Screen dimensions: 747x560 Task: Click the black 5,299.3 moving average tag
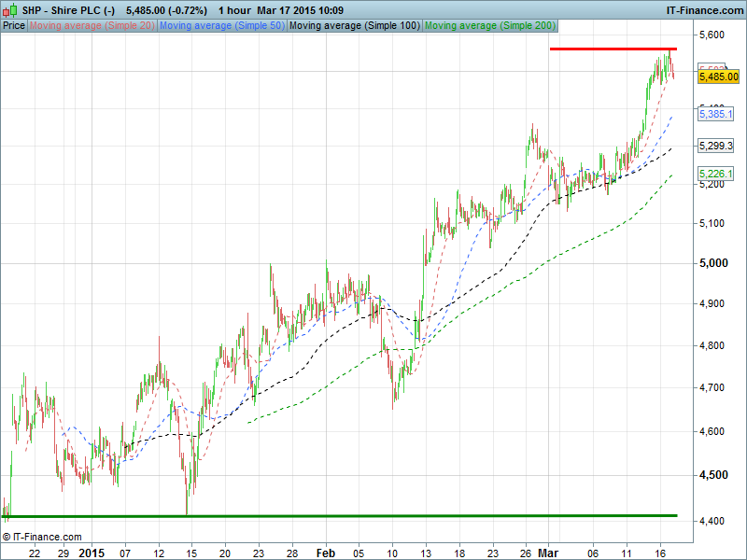pos(716,146)
